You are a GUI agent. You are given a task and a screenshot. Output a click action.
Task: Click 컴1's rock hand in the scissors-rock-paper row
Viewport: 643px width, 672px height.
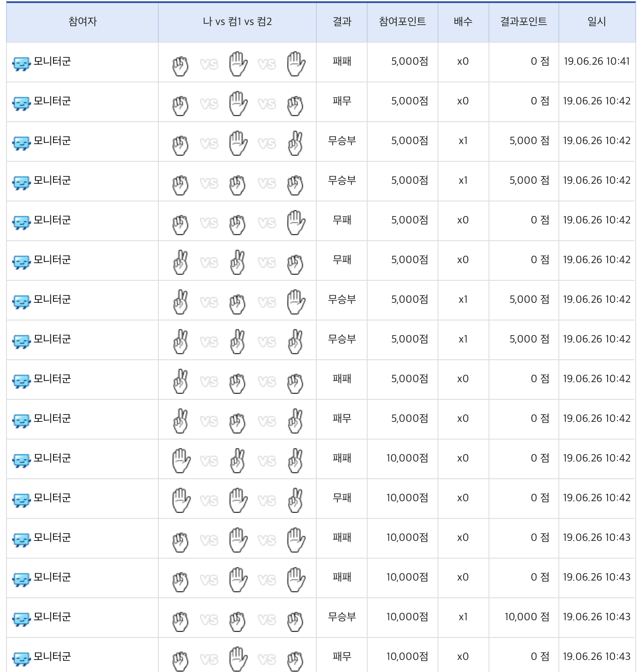click(x=237, y=302)
